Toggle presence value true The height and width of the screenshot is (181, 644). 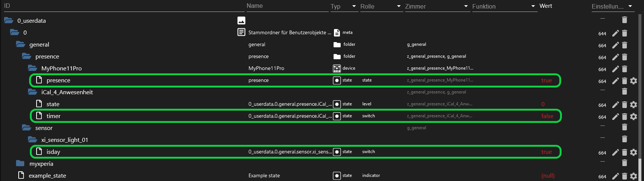coord(547,80)
